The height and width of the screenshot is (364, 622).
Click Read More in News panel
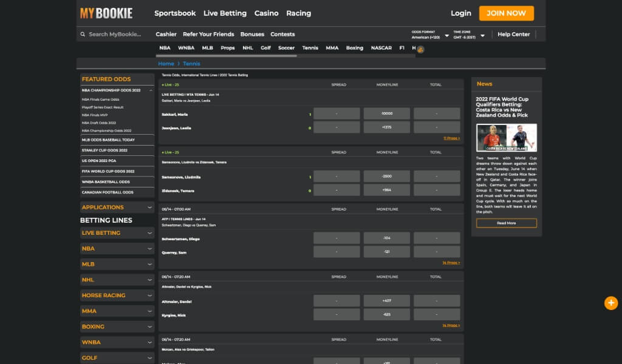click(507, 223)
